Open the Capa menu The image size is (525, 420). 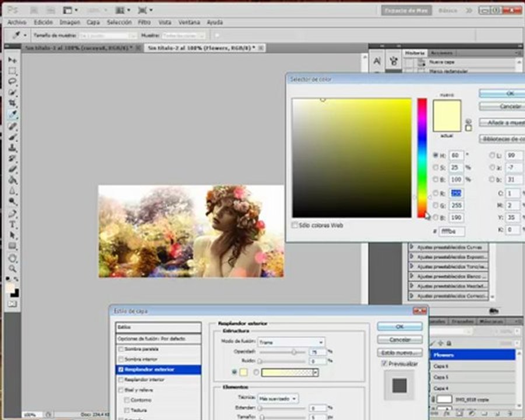[x=93, y=22]
